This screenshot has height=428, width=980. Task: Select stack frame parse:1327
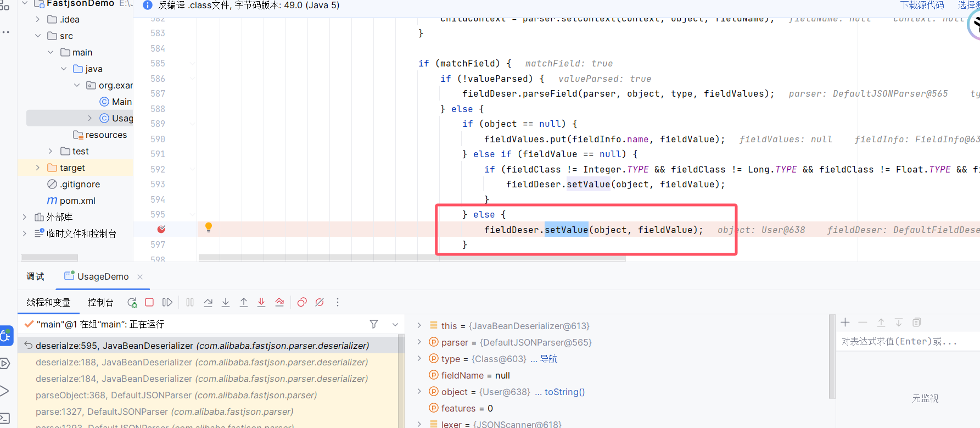point(208,412)
